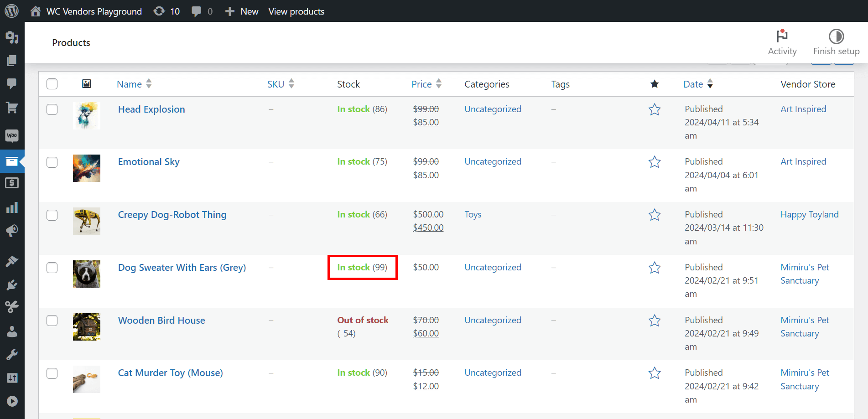Open Mimiru's Pet Sanctuary in Wooden Bird House row
868x419 pixels.
point(805,326)
